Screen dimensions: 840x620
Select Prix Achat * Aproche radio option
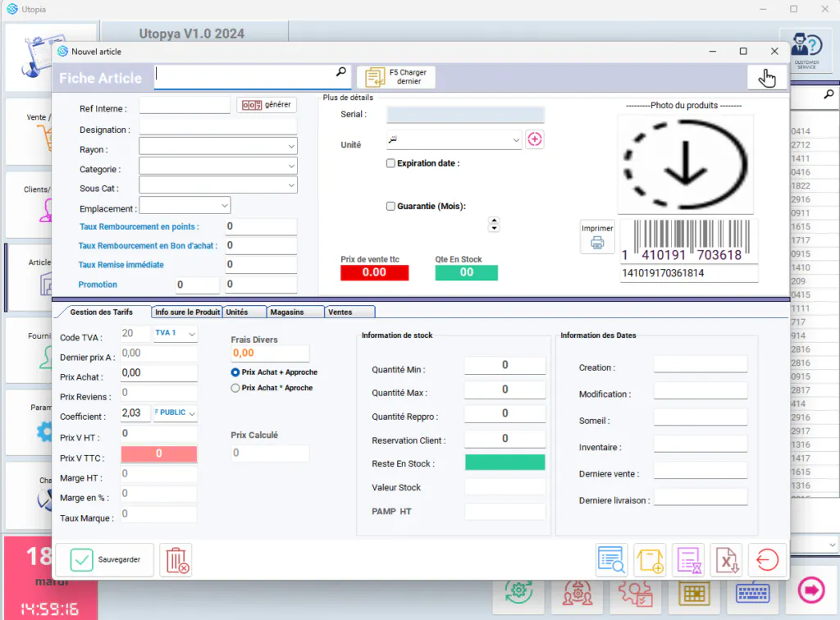pos(235,388)
